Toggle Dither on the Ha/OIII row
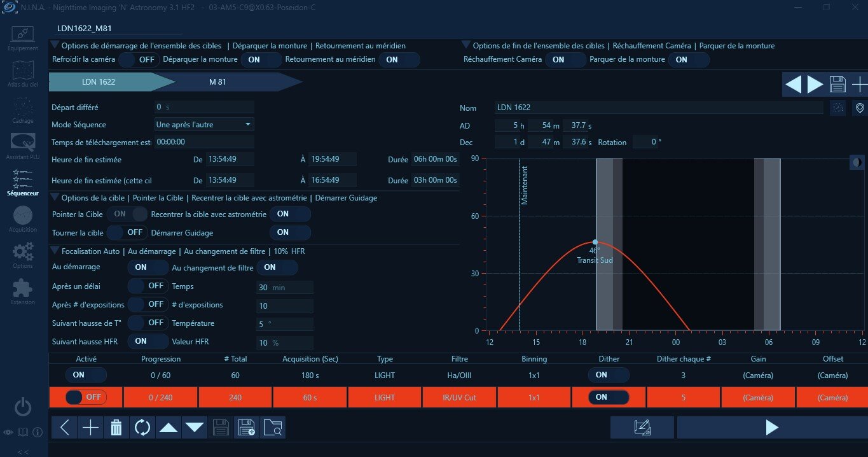 click(x=609, y=376)
